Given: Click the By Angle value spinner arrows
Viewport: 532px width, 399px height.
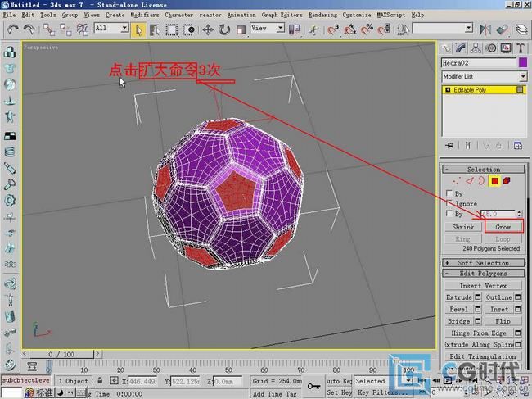Looking at the screenshot, I should point(519,214).
